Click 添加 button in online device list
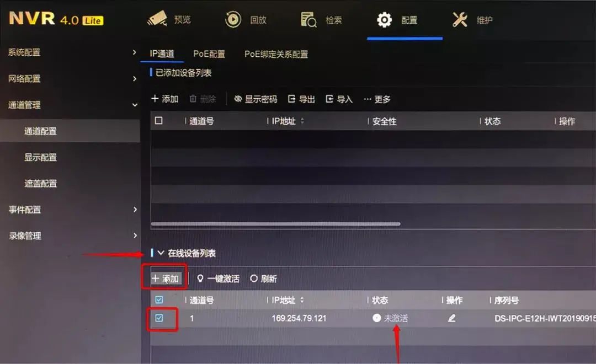The width and height of the screenshot is (596, 364). pyautogui.click(x=166, y=279)
